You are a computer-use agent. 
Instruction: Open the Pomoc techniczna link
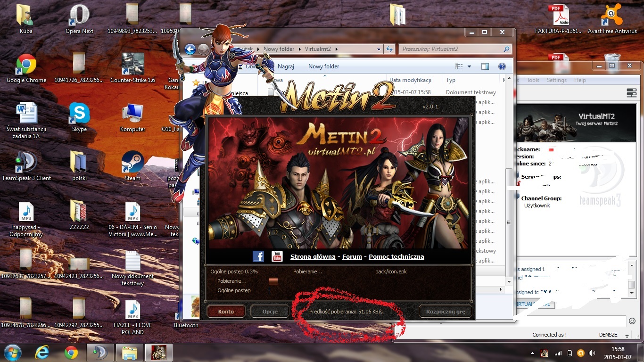point(396,257)
